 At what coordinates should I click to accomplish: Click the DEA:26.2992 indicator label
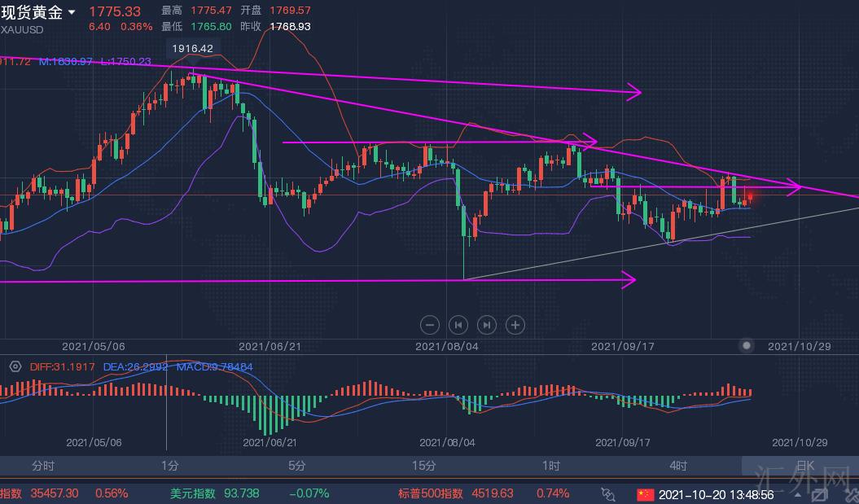coord(135,367)
